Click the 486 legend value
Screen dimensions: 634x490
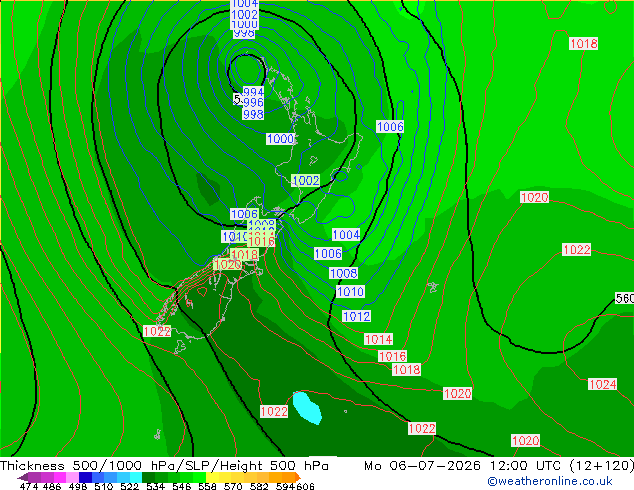(x=51, y=486)
